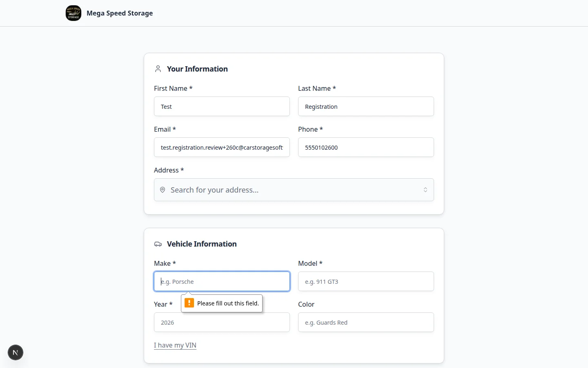This screenshot has width=588, height=368.
Task: Click the Your Information heading
Action: pyautogui.click(x=197, y=69)
